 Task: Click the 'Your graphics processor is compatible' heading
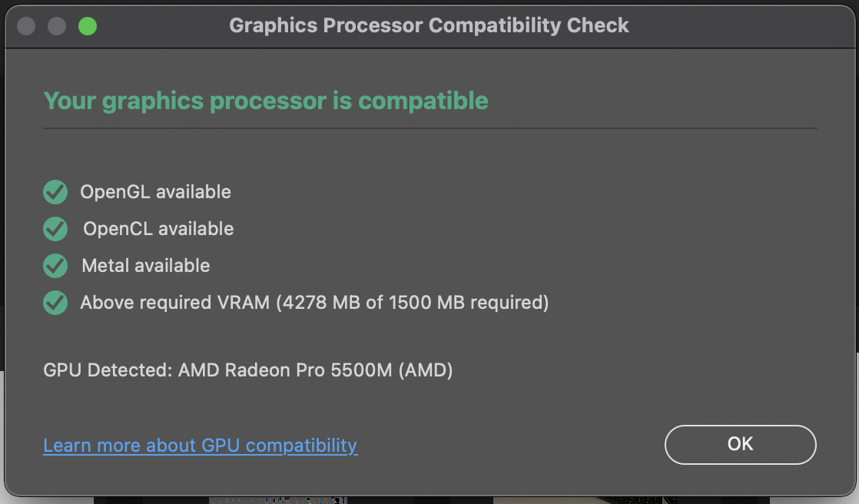266,101
